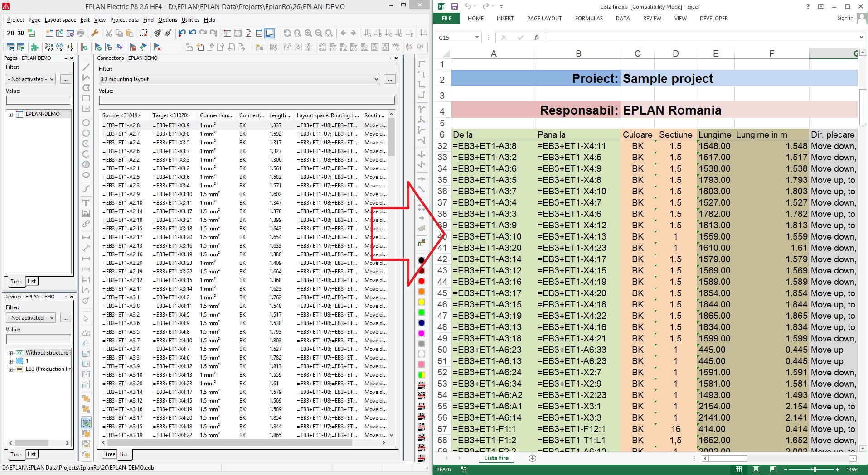Viewport: 868px width, 475px height.
Task: Select the Line drawing tool
Action: click(x=86, y=67)
